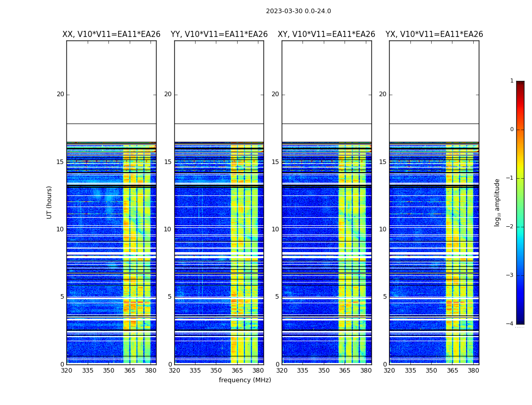Click the colorbar tick label '-4'
The width and height of the screenshot is (532, 405).
(x=510, y=324)
